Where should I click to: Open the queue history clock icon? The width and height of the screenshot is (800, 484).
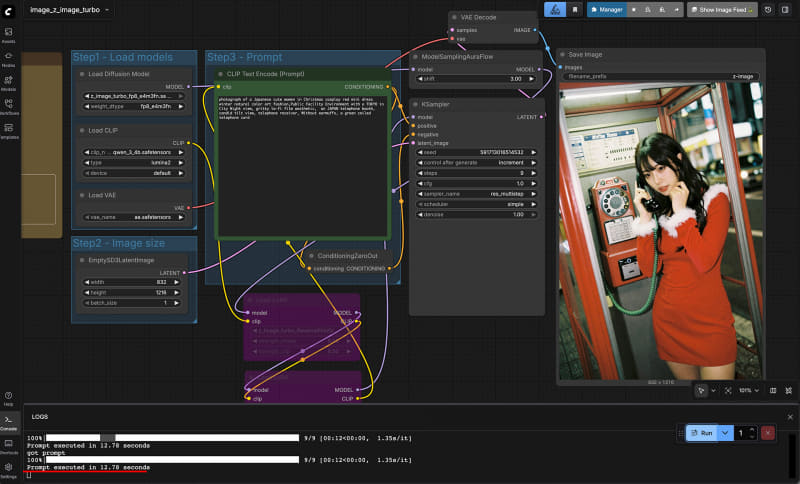click(768, 10)
